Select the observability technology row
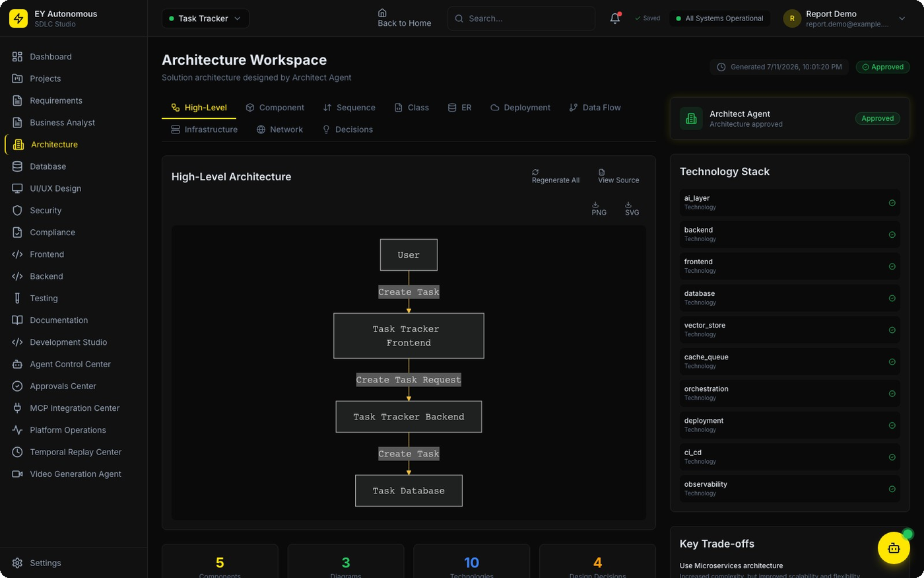This screenshot has height=578, width=924. coord(790,488)
